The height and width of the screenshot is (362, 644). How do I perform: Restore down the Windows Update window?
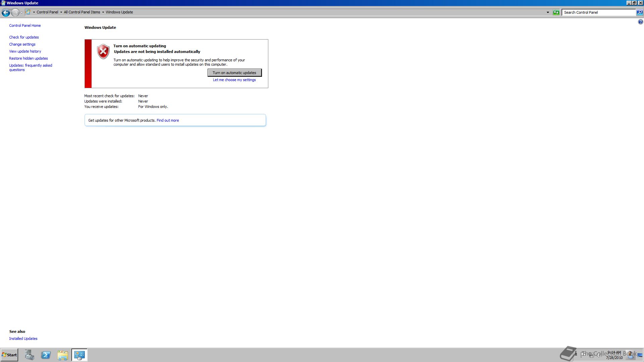point(634,3)
